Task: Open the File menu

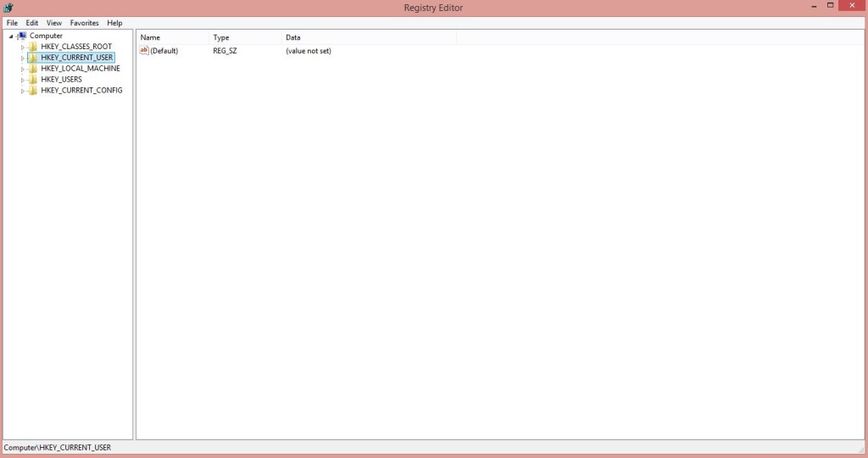Action: click(12, 23)
